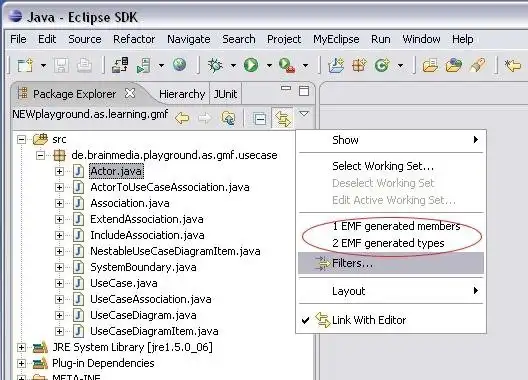The width and height of the screenshot is (528, 380).
Task: Open the External Tools dropdown arrow
Action: click(x=305, y=65)
